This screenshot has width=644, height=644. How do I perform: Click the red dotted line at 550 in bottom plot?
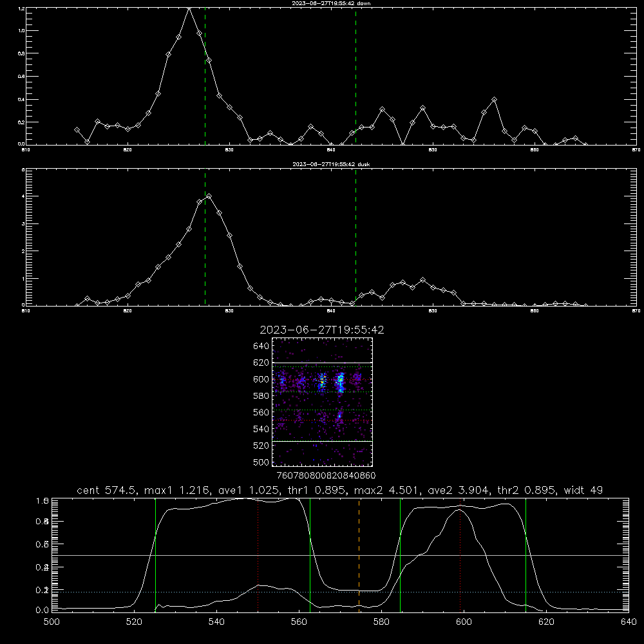[258, 555]
